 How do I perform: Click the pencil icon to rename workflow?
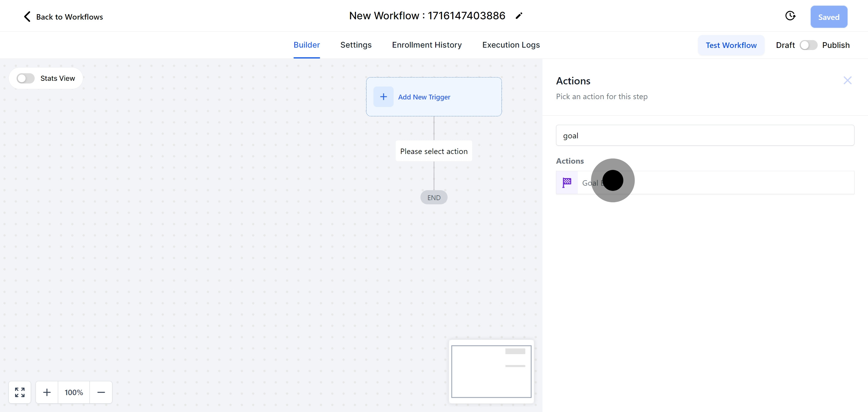pyautogui.click(x=519, y=16)
